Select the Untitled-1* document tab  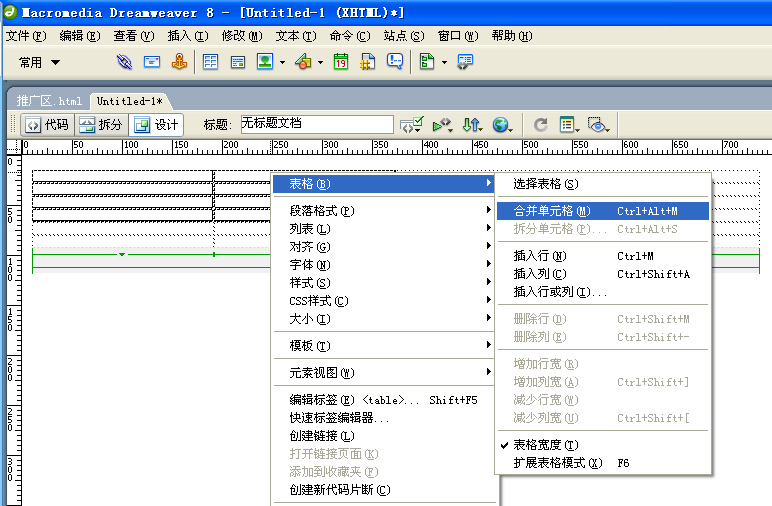click(x=129, y=101)
